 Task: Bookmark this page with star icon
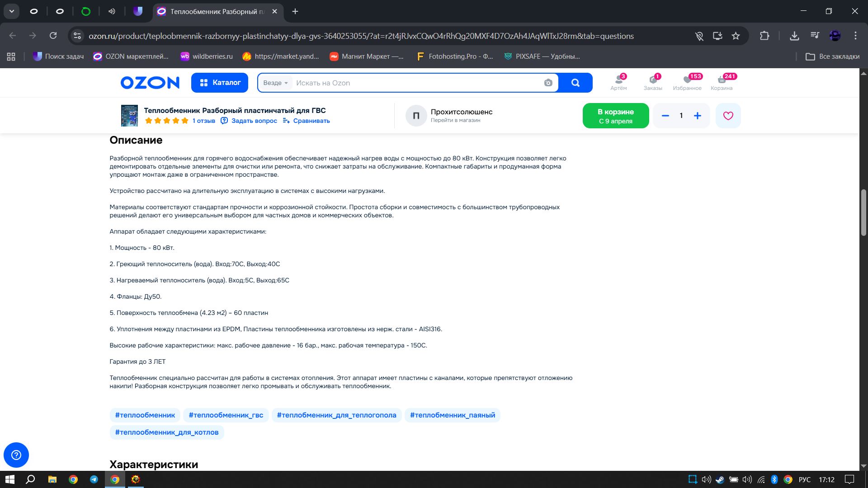tap(736, 36)
